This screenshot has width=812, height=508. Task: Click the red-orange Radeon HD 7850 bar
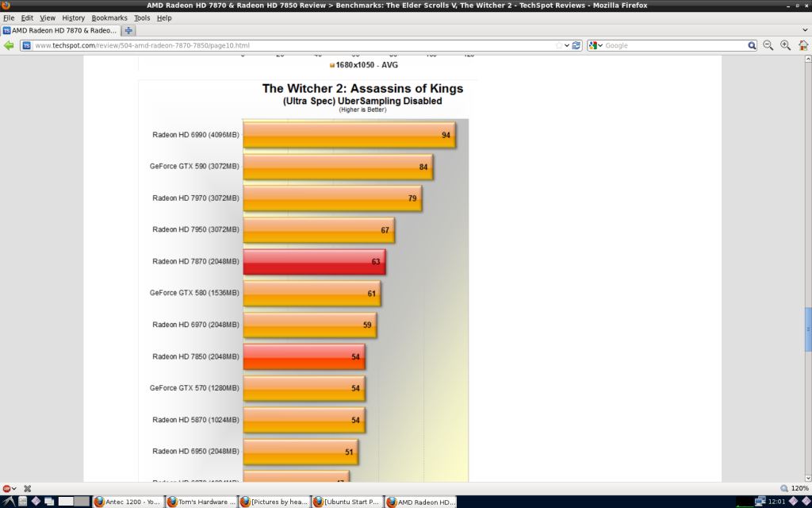[x=304, y=356]
